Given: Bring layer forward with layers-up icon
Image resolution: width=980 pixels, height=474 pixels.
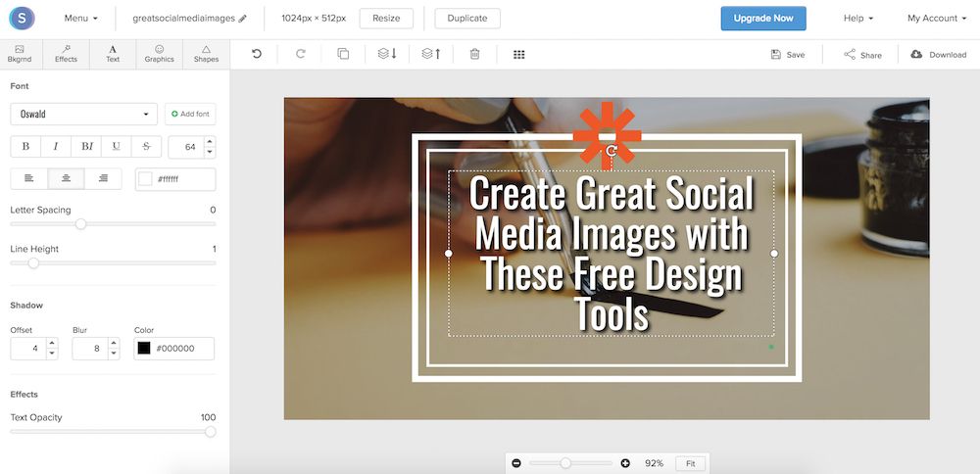Looking at the screenshot, I should (x=430, y=54).
